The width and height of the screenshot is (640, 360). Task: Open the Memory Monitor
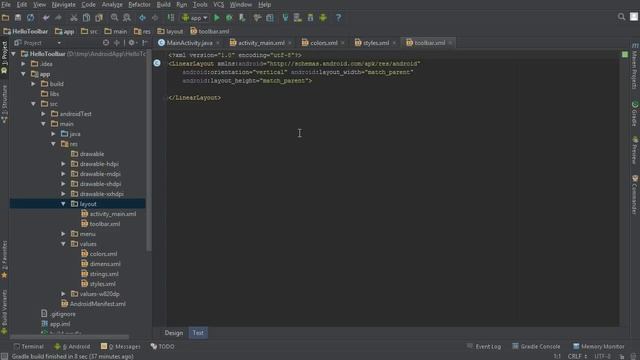pyautogui.click(x=599, y=347)
